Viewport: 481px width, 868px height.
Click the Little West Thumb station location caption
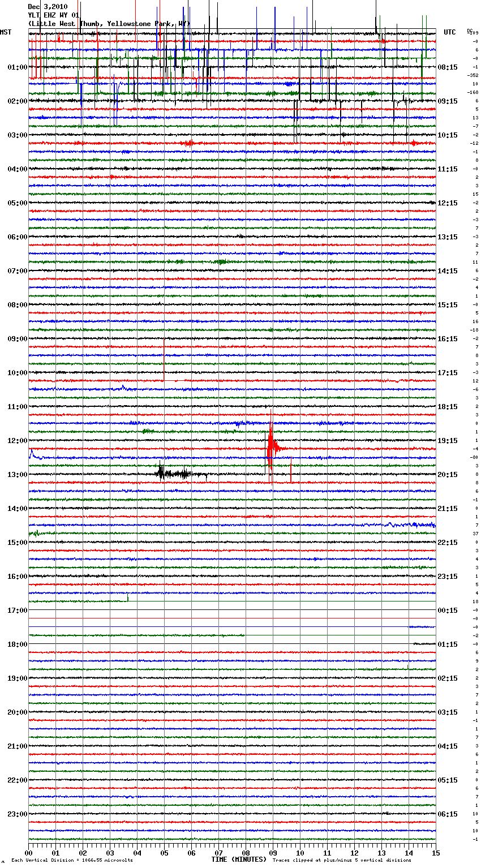(109, 24)
